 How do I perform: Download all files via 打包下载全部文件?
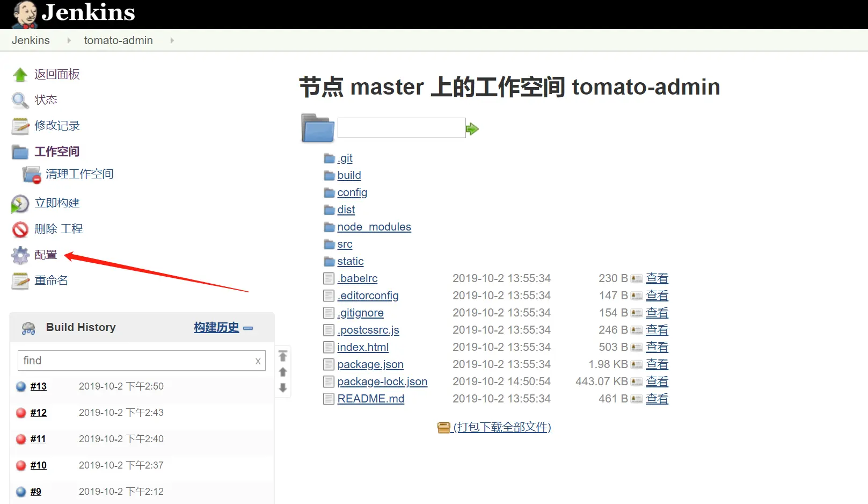click(502, 427)
